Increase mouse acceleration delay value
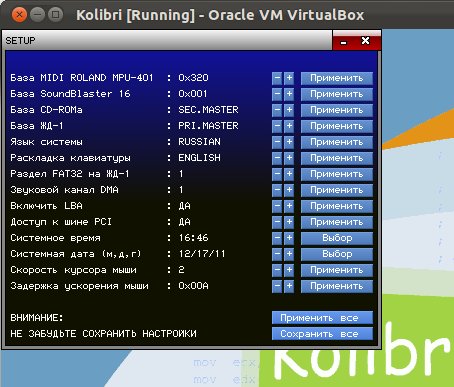Viewport: 454px width, 387px height. tap(289, 286)
